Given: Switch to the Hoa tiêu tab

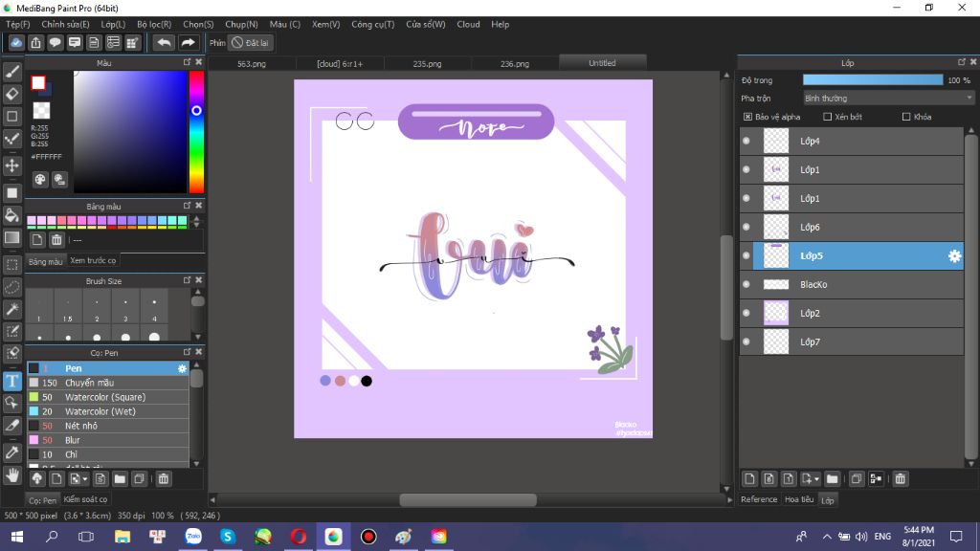Looking at the screenshot, I should click(799, 499).
